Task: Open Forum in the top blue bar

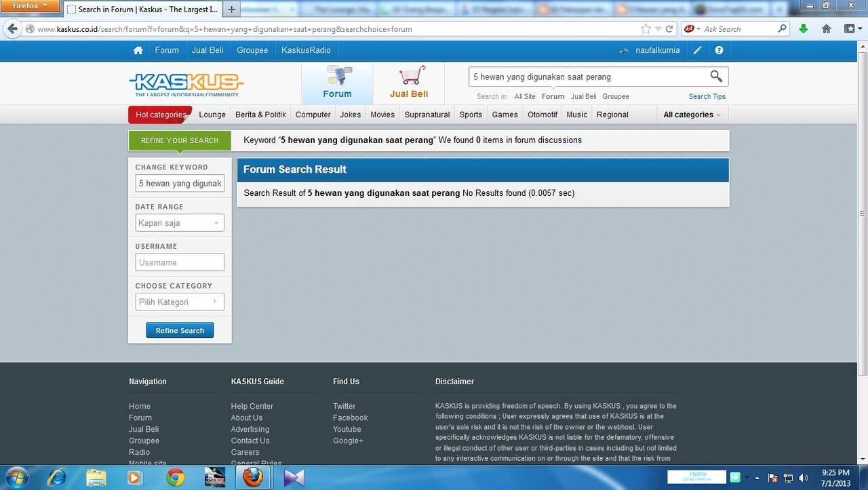Action: pyautogui.click(x=167, y=50)
